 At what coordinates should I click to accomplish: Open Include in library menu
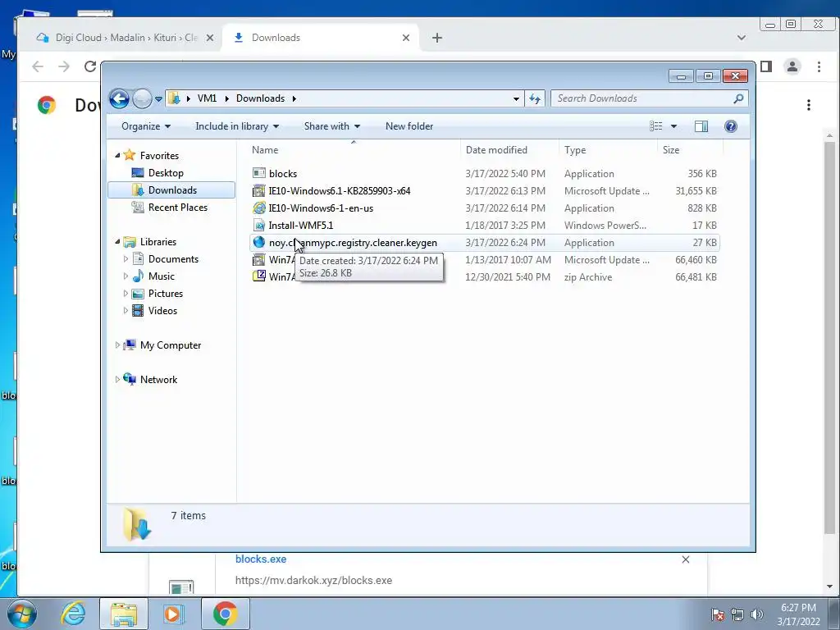(237, 126)
